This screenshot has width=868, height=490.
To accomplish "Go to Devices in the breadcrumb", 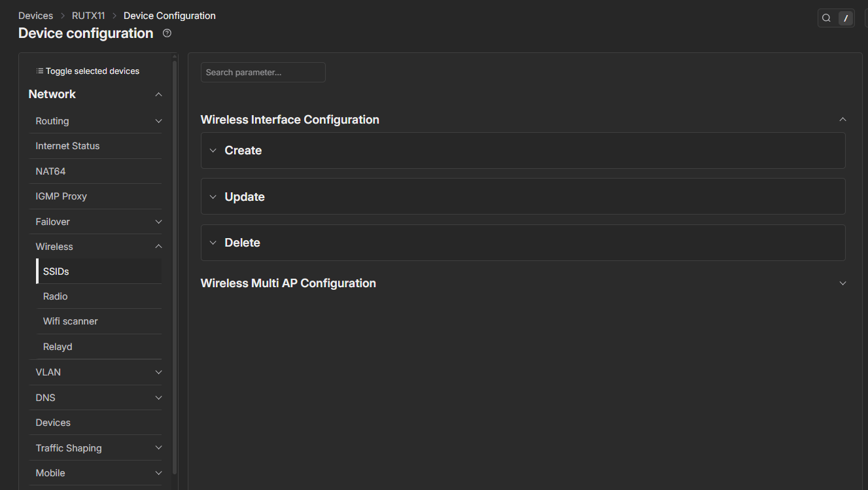I will tap(35, 16).
